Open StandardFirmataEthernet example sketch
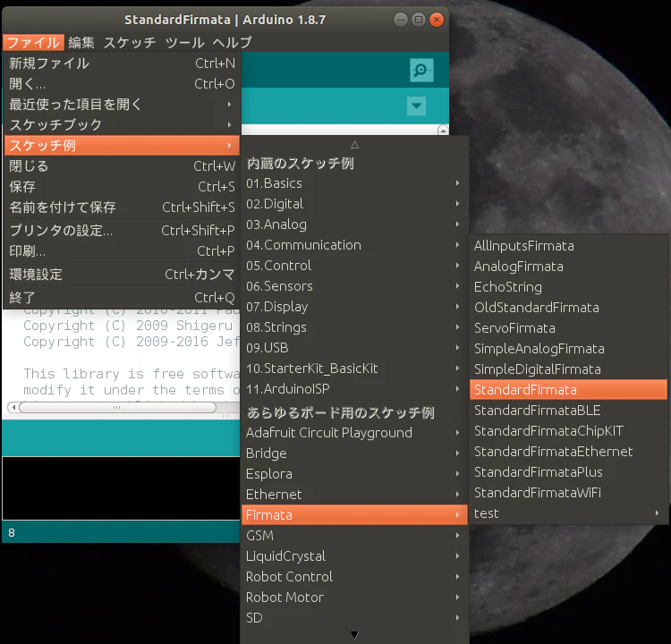This screenshot has height=644, width=671. click(x=568, y=451)
